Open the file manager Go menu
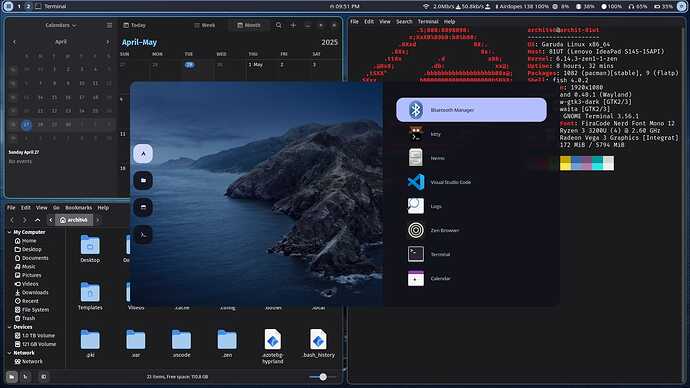The width and height of the screenshot is (690, 388). click(56, 208)
